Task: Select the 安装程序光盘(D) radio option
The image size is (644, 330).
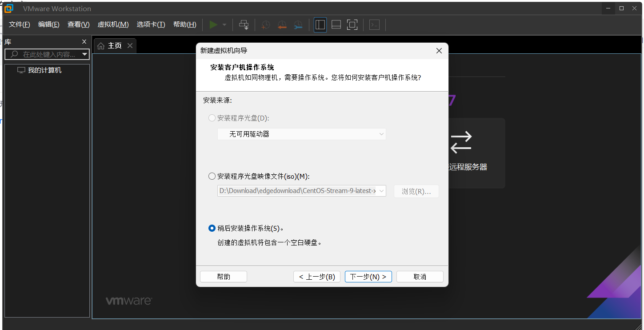Action: (212, 118)
